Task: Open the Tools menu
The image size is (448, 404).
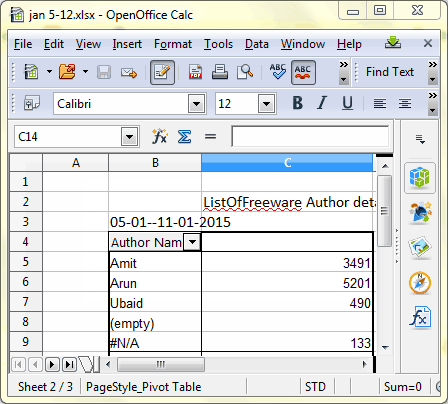Action: (x=218, y=44)
